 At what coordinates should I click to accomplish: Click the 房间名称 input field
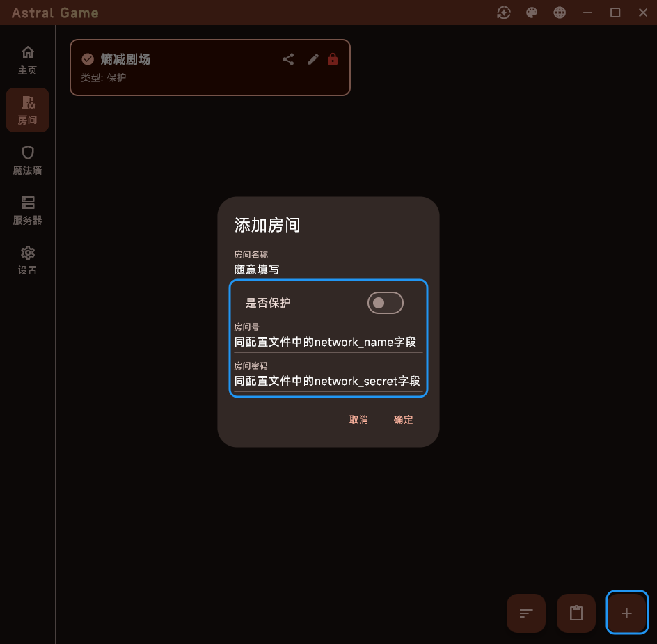pyautogui.click(x=327, y=269)
